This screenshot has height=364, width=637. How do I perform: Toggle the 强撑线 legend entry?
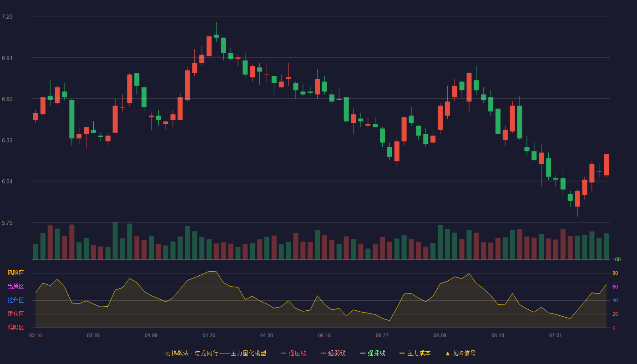click(x=373, y=353)
